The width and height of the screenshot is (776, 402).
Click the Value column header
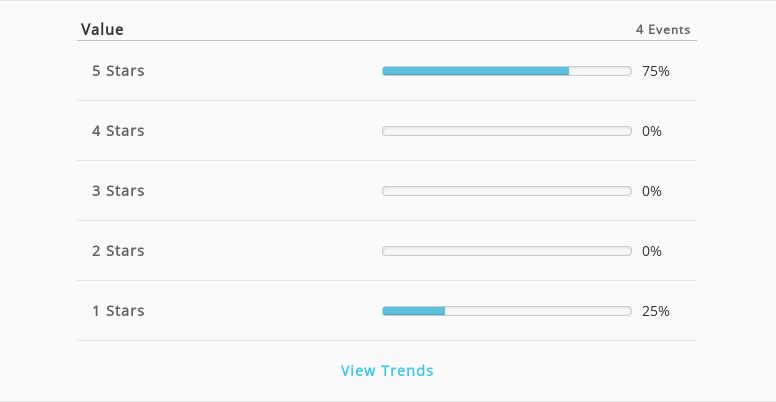[102, 29]
